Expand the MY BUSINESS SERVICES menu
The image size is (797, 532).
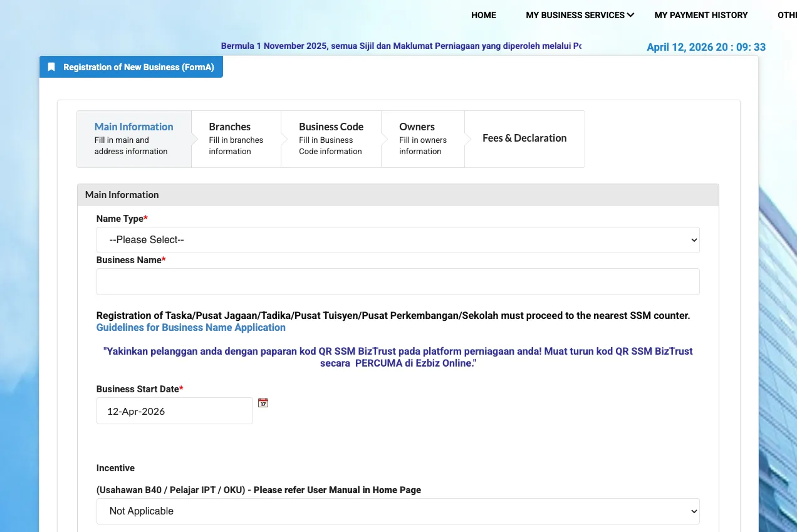[x=580, y=15]
